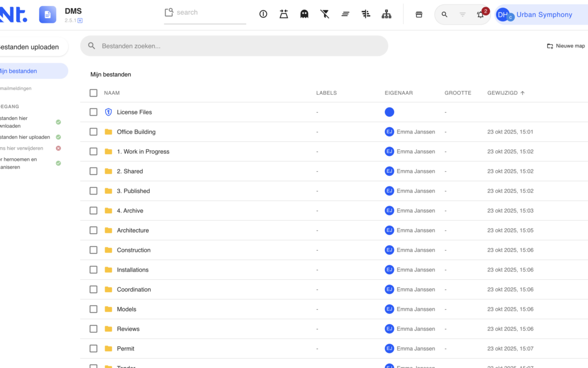Viewport: 588px width, 368px height.
Task: Check the Architecture folder checkbox
Action: pos(94,230)
